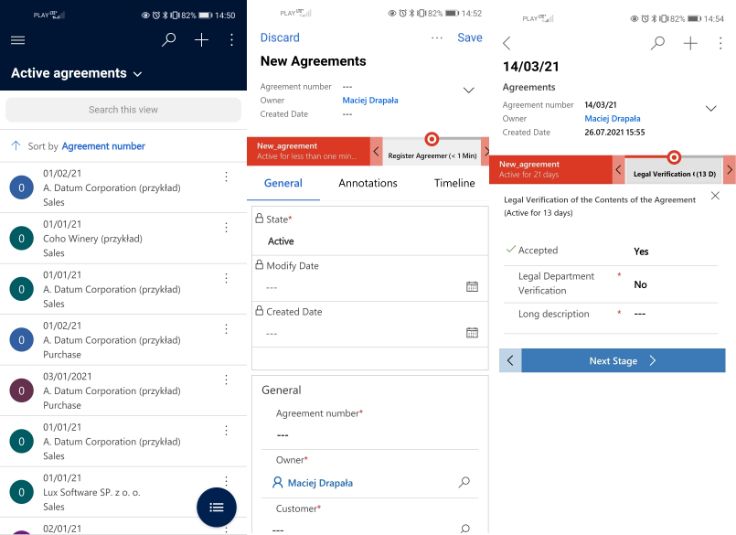
Task: Advance to next stage arrow after Legal Verification
Action: click(x=729, y=169)
